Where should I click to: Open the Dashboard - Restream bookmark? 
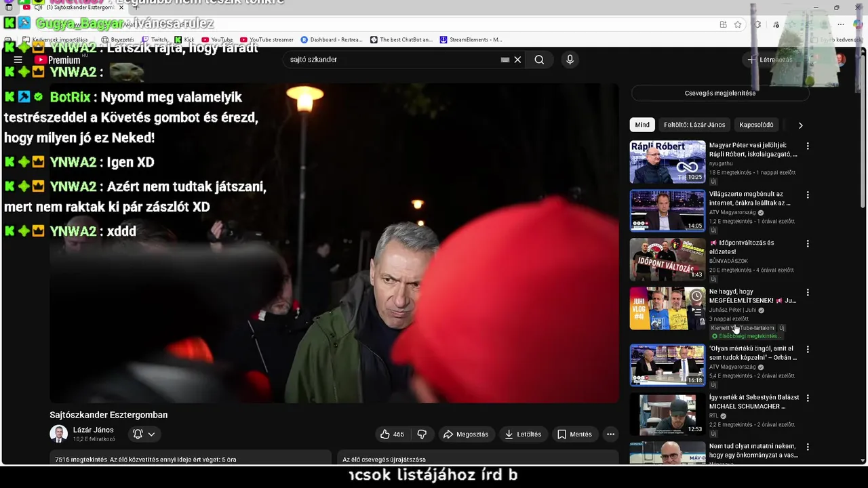tap(332, 39)
